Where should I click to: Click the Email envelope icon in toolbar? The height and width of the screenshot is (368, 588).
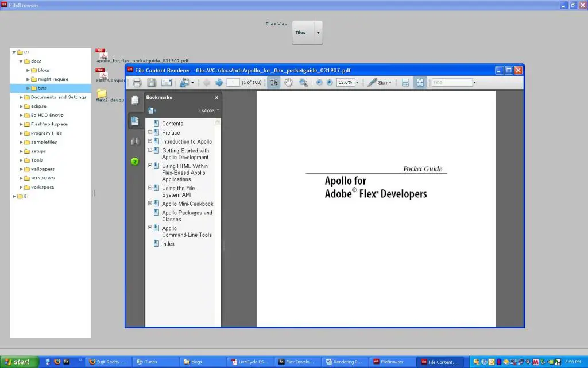pos(167,83)
